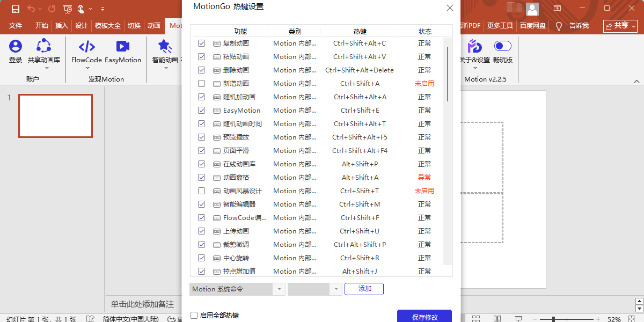Click the 功能 column header
The height and width of the screenshot is (322, 644).
click(x=240, y=32)
